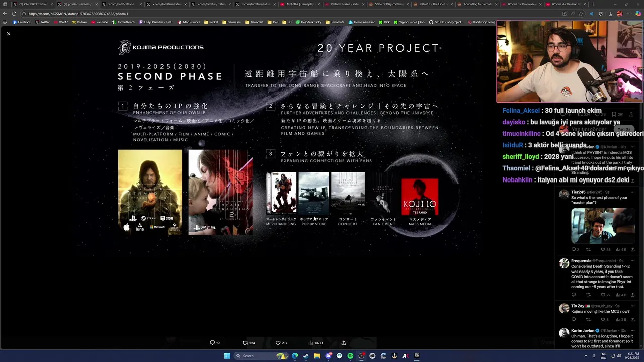Click the Concert thumbnail

tap(348, 194)
